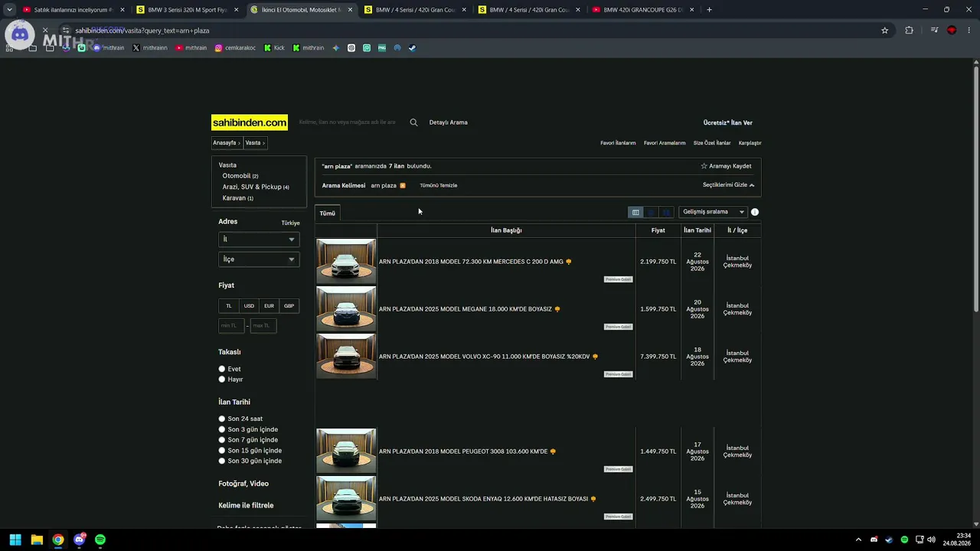Open Spotify from the taskbar
The image size is (980, 551).
pyautogui.click(x=100, y=540)
